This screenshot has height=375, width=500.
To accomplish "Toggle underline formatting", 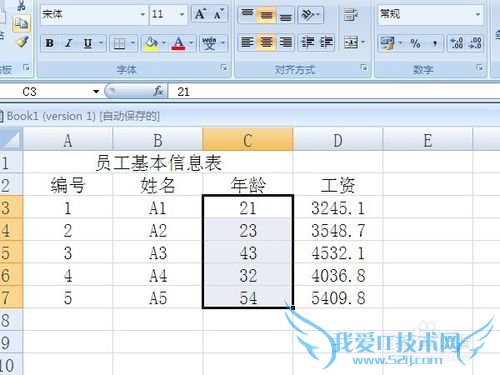I will (x=88, y=43).
